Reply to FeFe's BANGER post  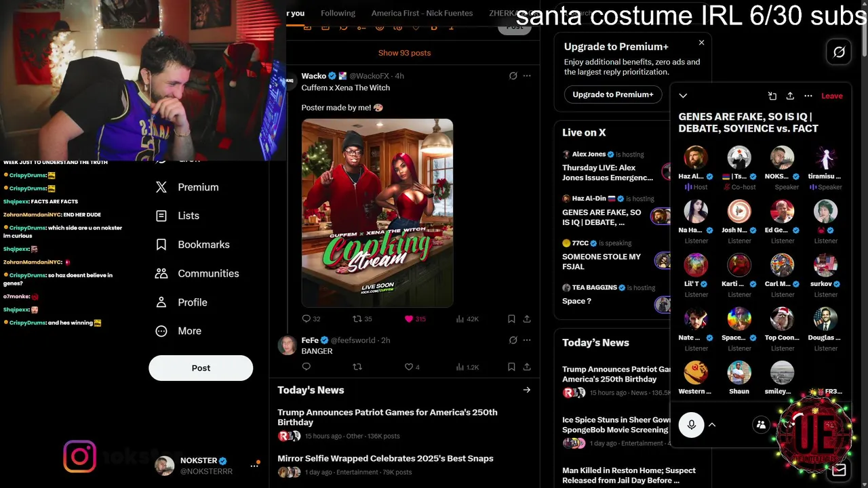307,367
